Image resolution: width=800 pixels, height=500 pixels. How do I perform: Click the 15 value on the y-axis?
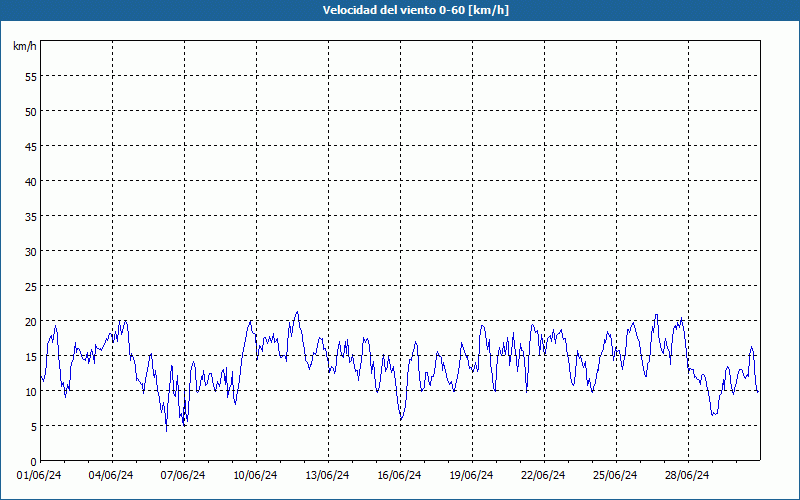31,356
